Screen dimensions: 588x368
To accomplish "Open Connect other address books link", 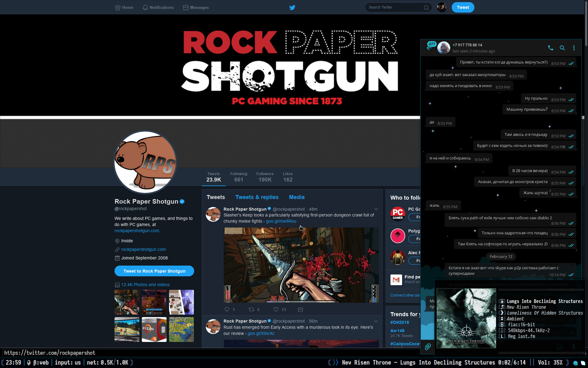I will pyautogui.click(x=405, y=295).
